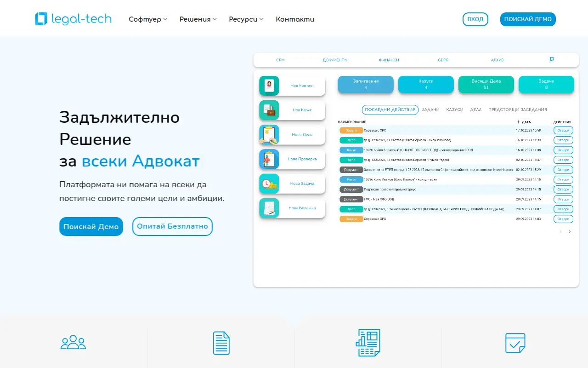The height and width of the screenshot is (368, 588).
Task: Click the Нова Бележка notes icon
Action: click(269, 208)
